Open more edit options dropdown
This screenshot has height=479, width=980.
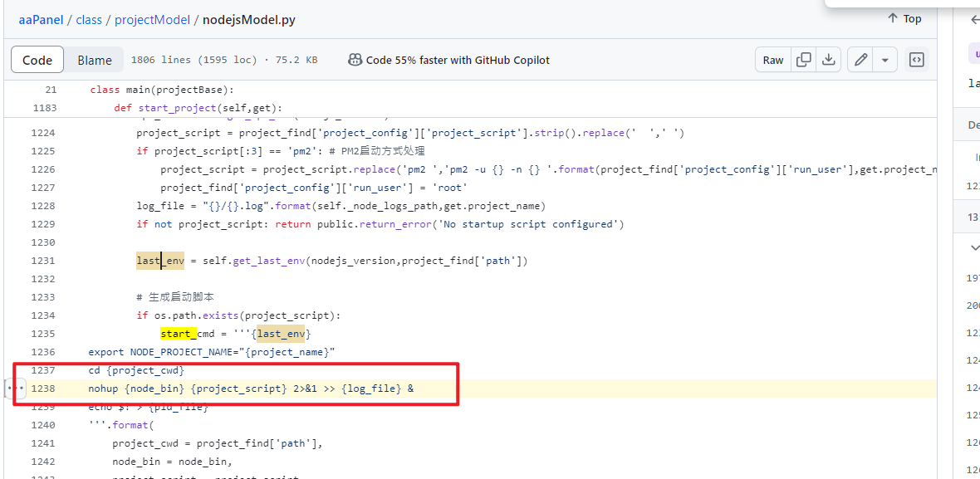click(884, 60)
